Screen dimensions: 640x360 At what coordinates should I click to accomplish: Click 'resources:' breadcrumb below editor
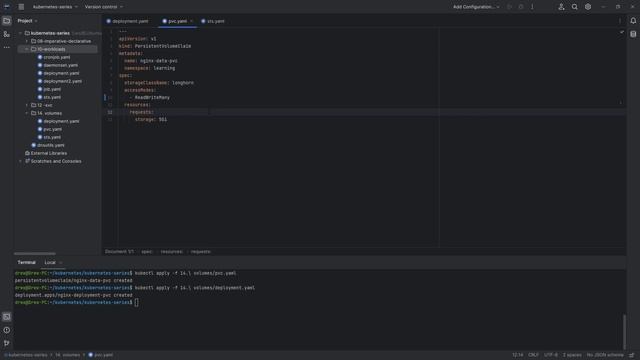click(171, 252)
